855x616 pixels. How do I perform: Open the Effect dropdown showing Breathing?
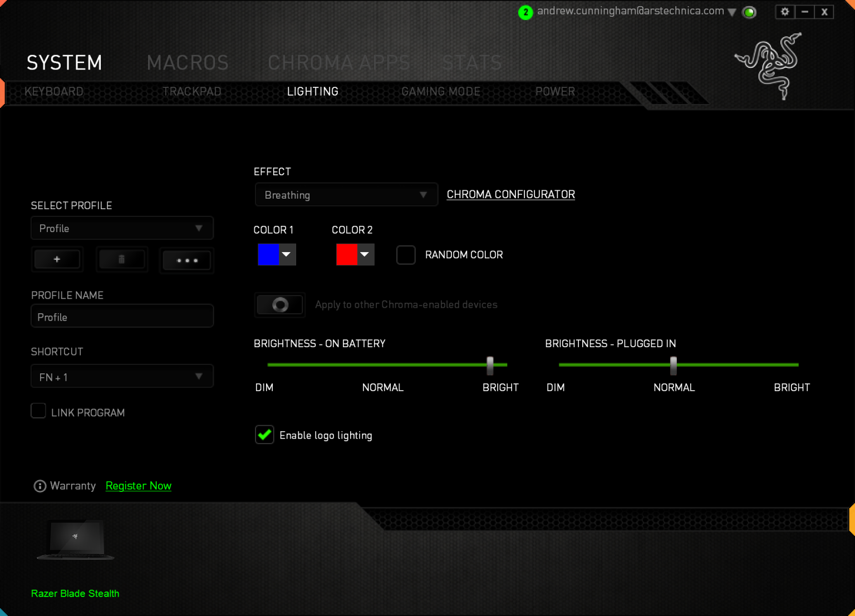346,195
